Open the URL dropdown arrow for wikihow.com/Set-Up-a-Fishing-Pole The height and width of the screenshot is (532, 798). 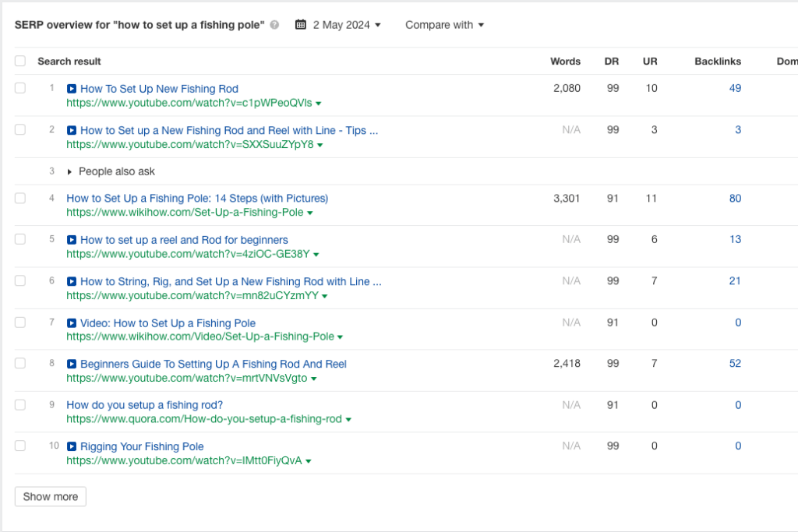(x=310, y=213)
